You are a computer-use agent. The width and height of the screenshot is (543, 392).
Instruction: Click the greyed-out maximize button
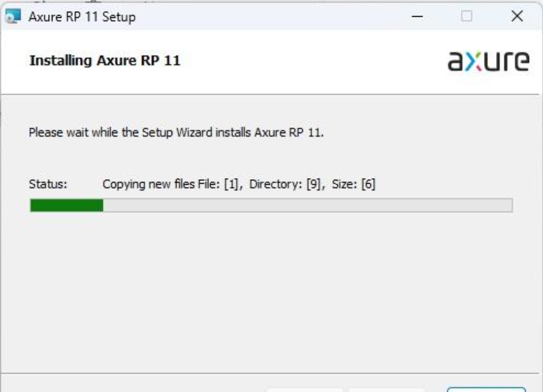(x=467, y=17)
